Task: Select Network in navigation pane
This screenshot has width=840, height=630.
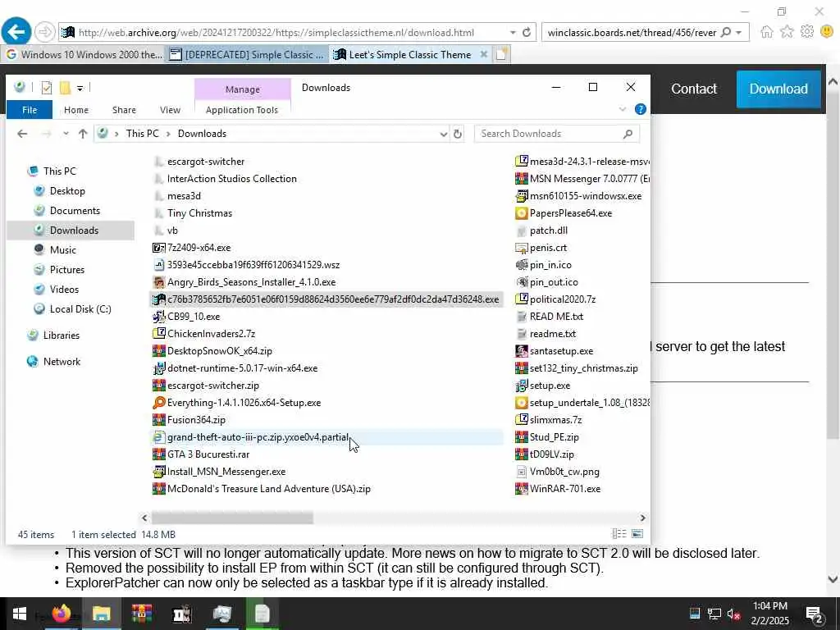Action: pos(61,362)
